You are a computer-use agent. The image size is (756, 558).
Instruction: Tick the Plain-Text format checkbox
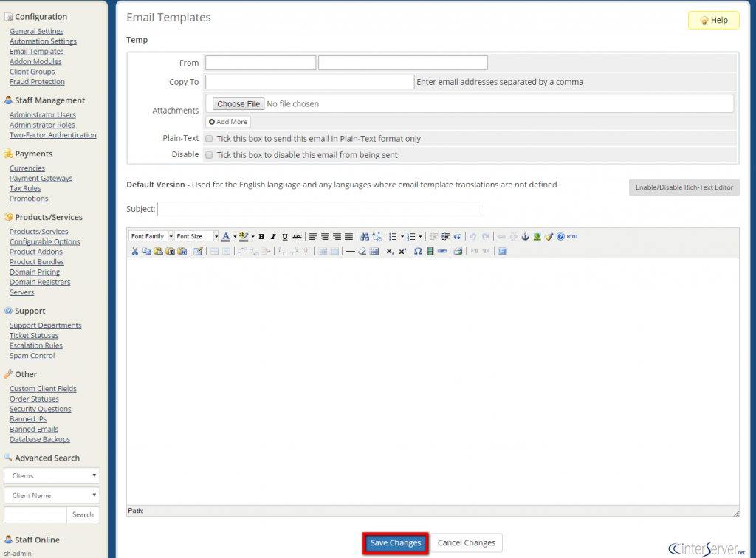[209, 138]
